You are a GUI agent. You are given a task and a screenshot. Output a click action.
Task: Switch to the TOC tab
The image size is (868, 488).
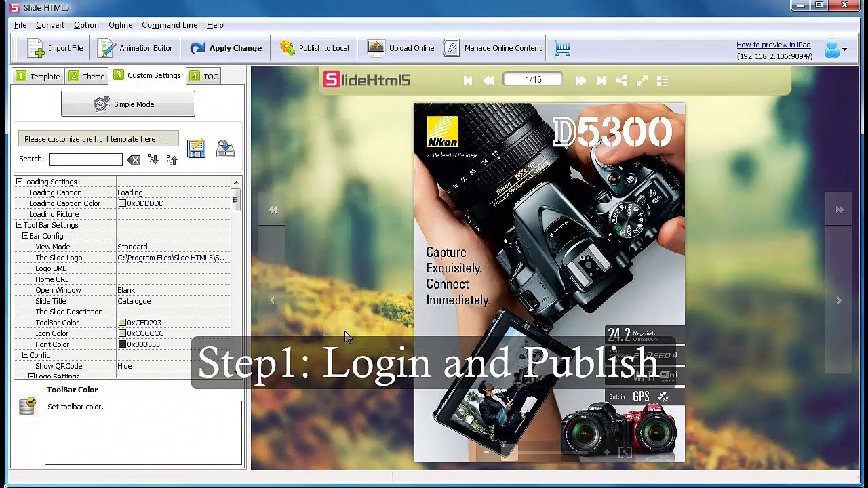(204, 76)
